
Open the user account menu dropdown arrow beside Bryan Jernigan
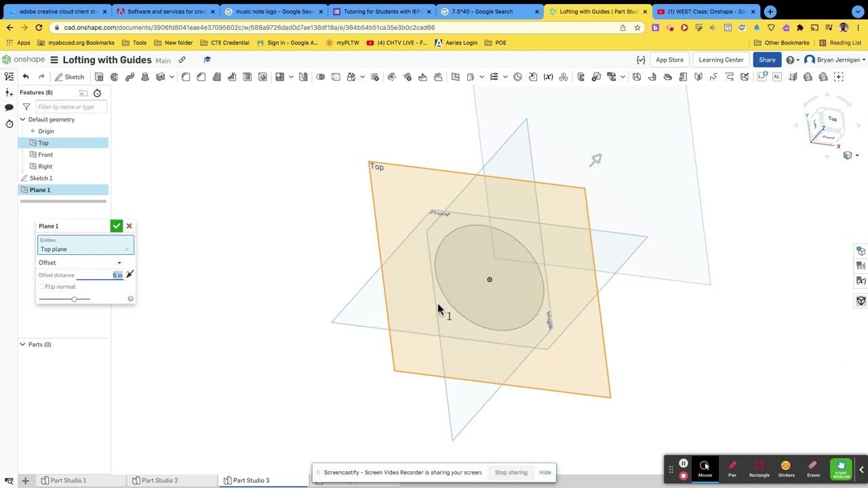pyautogui.click(x=864, y=60)
